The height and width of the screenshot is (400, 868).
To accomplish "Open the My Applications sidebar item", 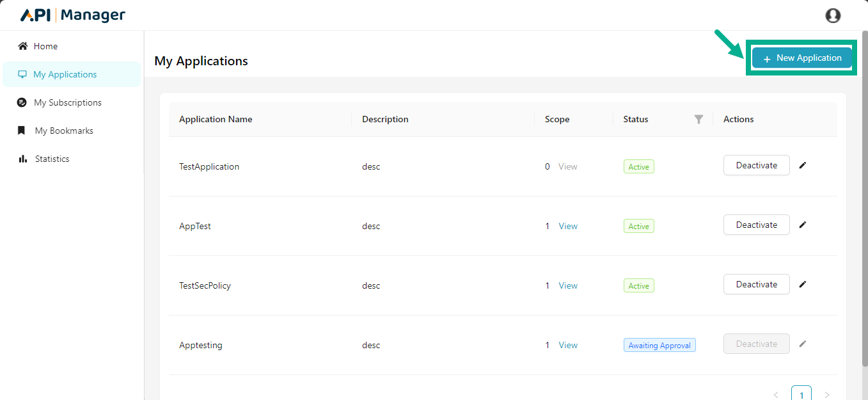I will coord(65,74).
